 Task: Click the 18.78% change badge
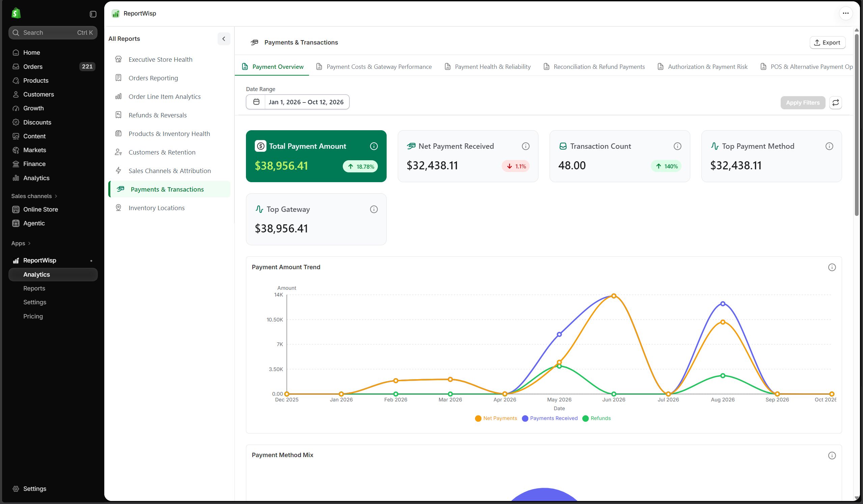pos(360,166)
